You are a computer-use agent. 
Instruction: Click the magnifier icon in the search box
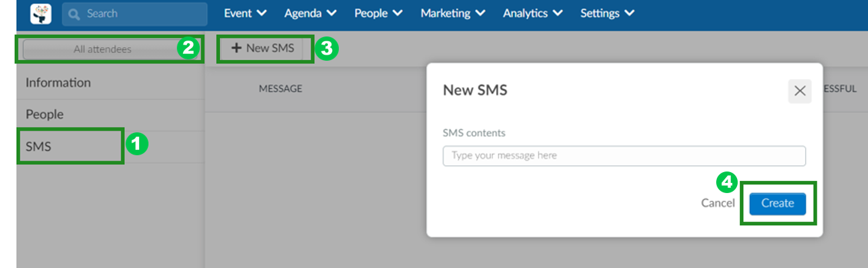click(x=74, y=14)
